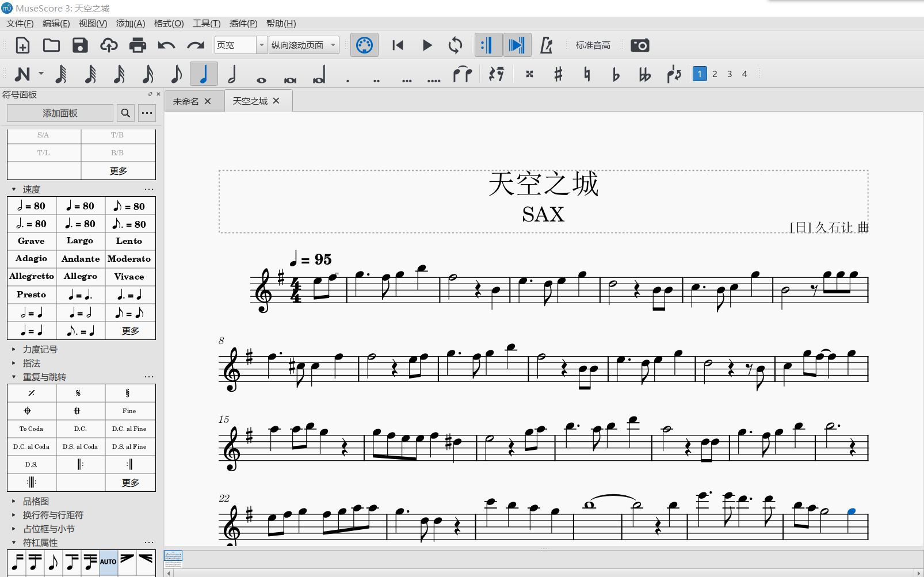Create a new score file
924x577 pixels.
[x=22, y=45]
